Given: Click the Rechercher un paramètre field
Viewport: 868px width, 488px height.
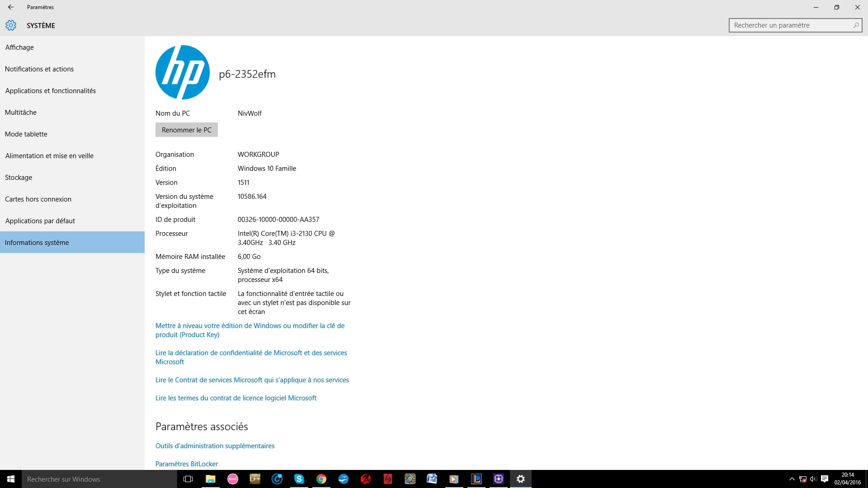Looking at the screenshot, I should point(789,25).
